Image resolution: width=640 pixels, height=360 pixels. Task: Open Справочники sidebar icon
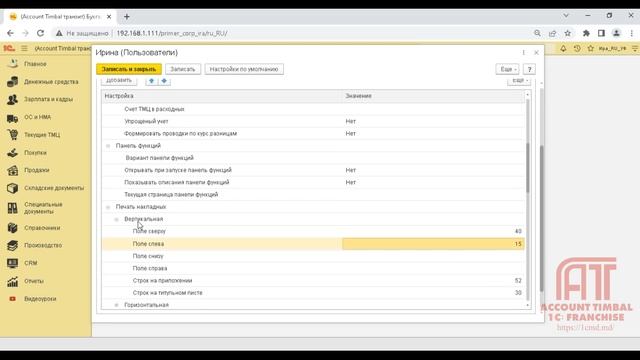click(13, 228)
